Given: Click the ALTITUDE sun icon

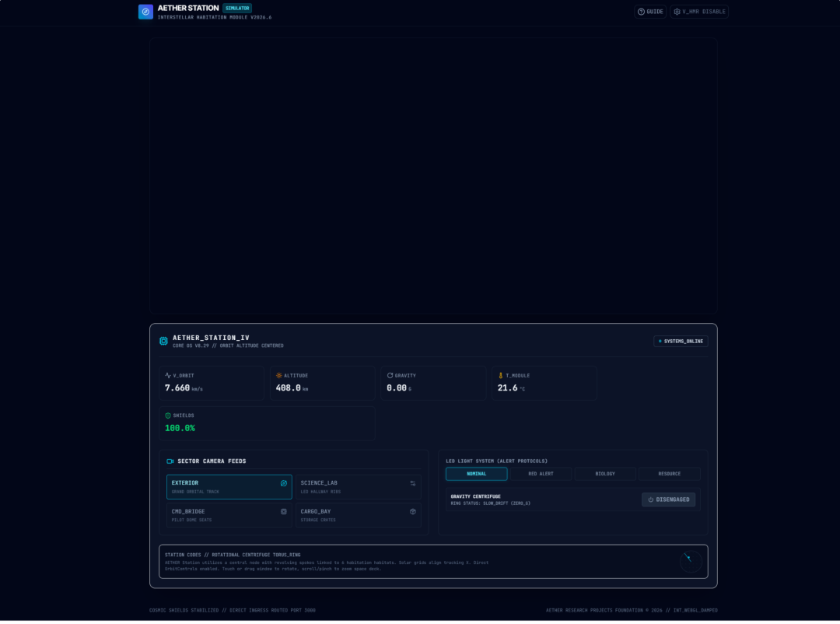Looking at the screenshot, I should tap(279, 376).
